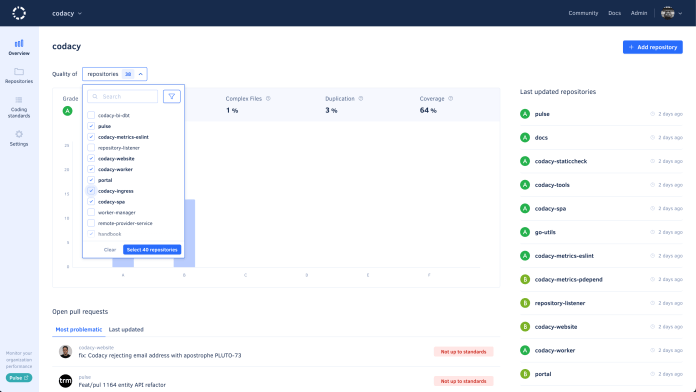
Task: Click the grade B badge for portal
Action: pos(525,374)
